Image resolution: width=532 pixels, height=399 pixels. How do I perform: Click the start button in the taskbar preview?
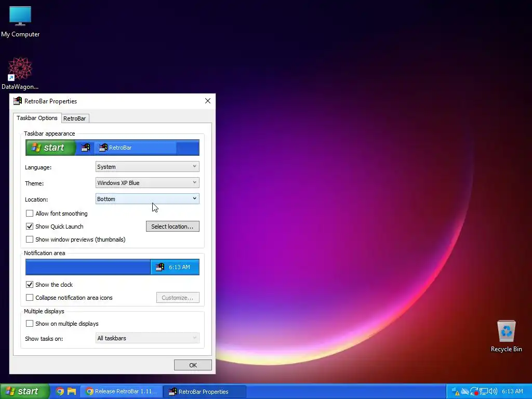[50, 148]
